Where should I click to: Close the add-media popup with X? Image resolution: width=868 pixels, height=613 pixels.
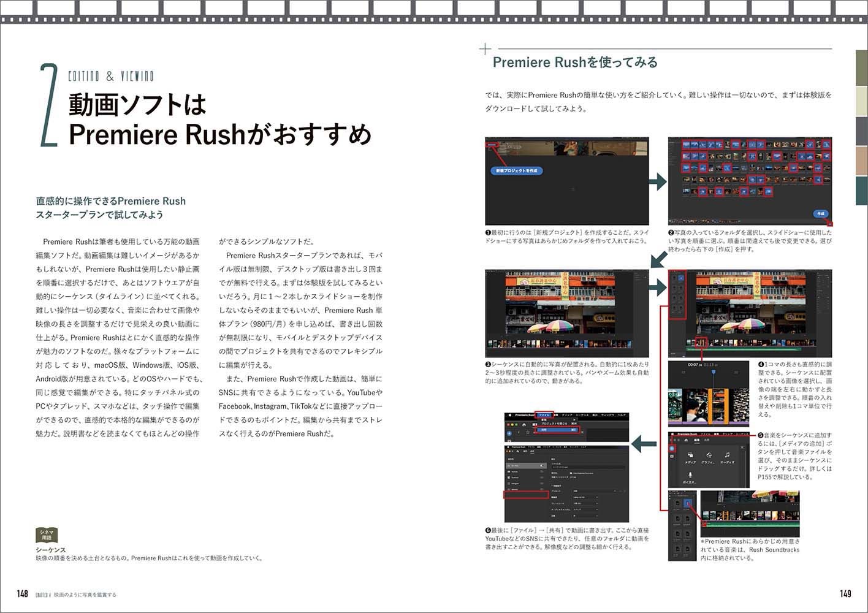tap(742, 447)
